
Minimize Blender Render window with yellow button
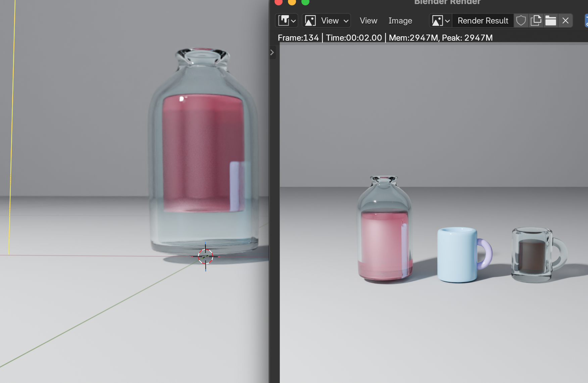tap(292, 2)
